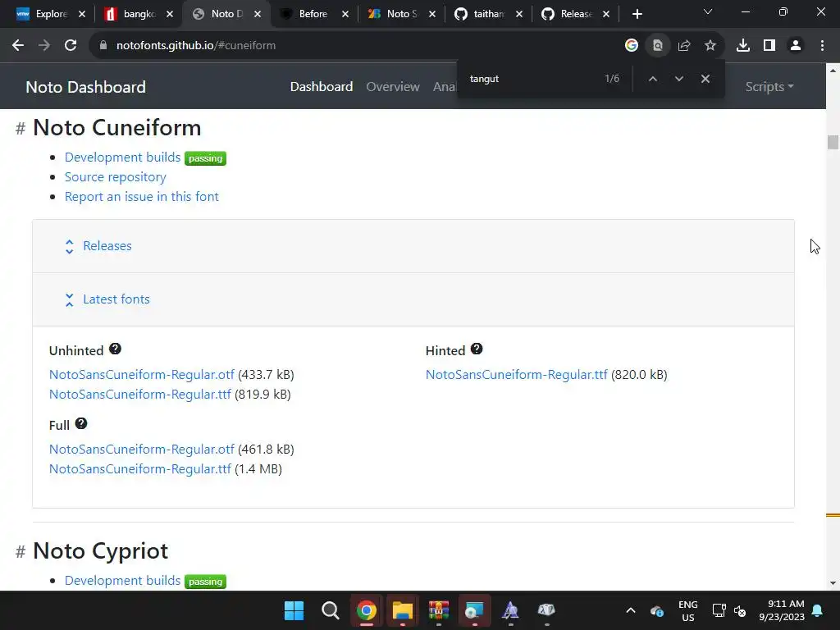Open the Overview nav item
Image resolution: width=840 pixels, height=630 pixels.
(x=393, y=86)
